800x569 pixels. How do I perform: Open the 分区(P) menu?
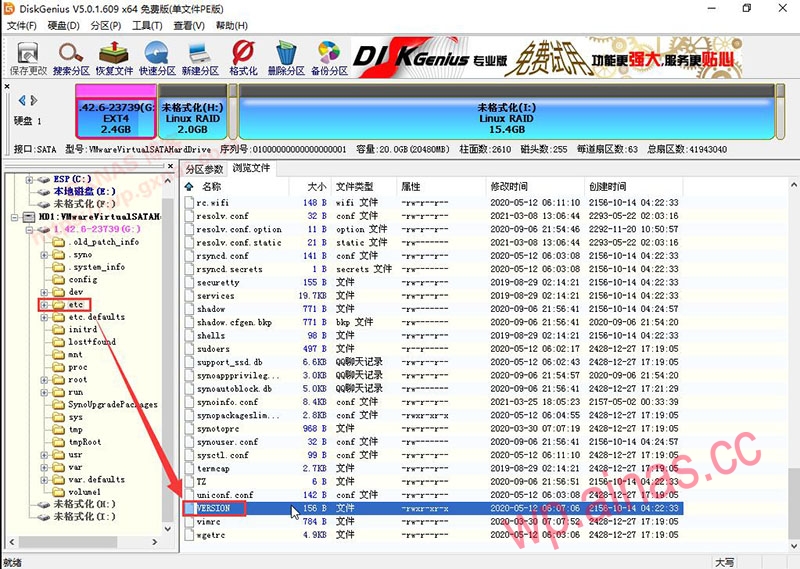106,26
